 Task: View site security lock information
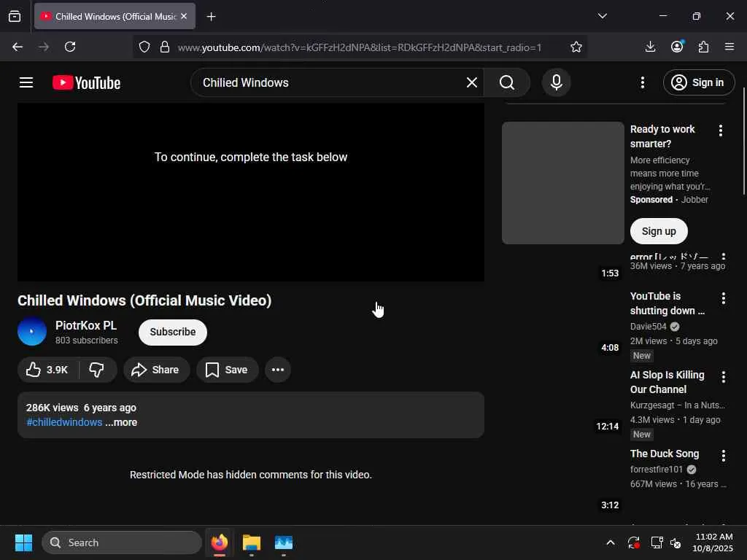(x=165, y=47)
